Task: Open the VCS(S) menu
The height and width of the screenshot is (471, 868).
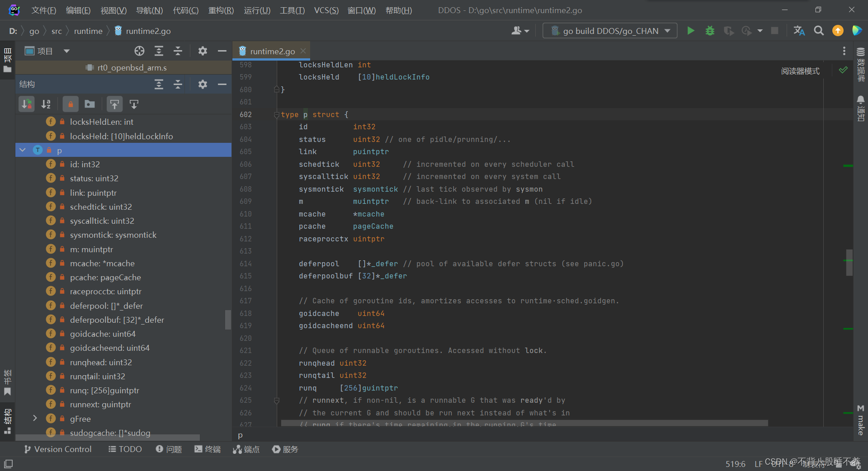Action: [326, 10]
